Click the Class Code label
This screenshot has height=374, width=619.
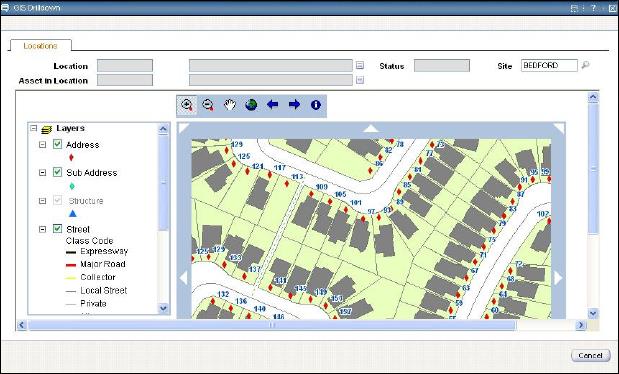90,241
